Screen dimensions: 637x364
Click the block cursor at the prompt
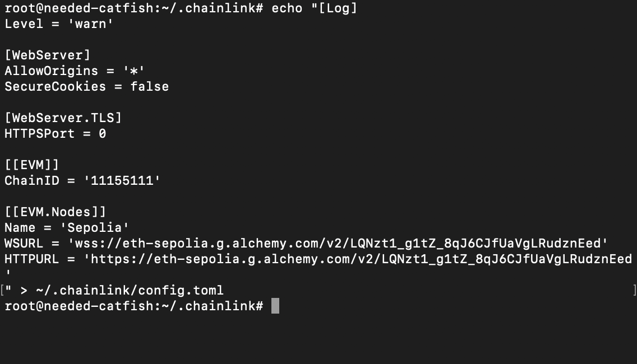point(275,306)
